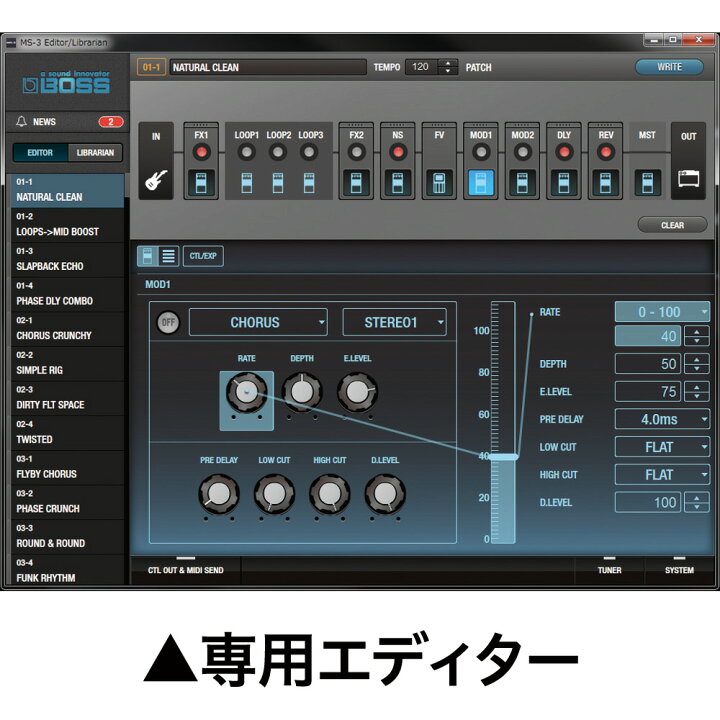Decrease the D.LEVEL value stepper
Screen dimensions: 720x720
697,507
